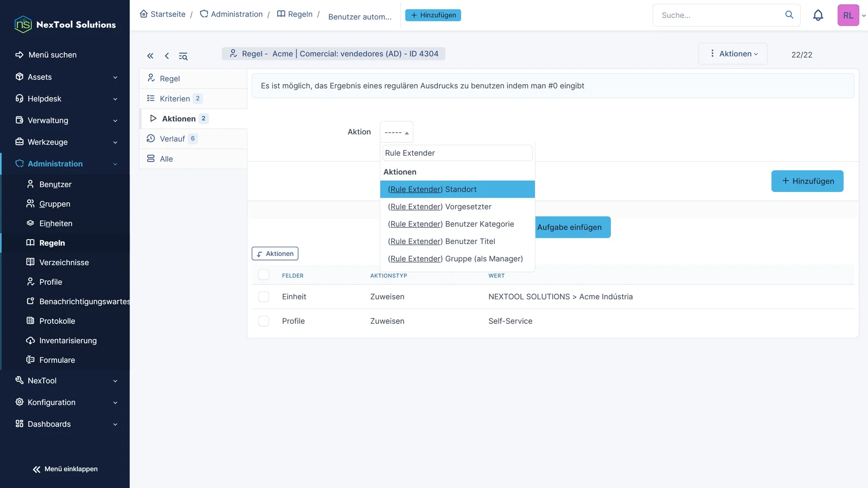Open the top-right Aktionen dropdown button
This screenshot has width=868, height=488.
click(733, 54)
